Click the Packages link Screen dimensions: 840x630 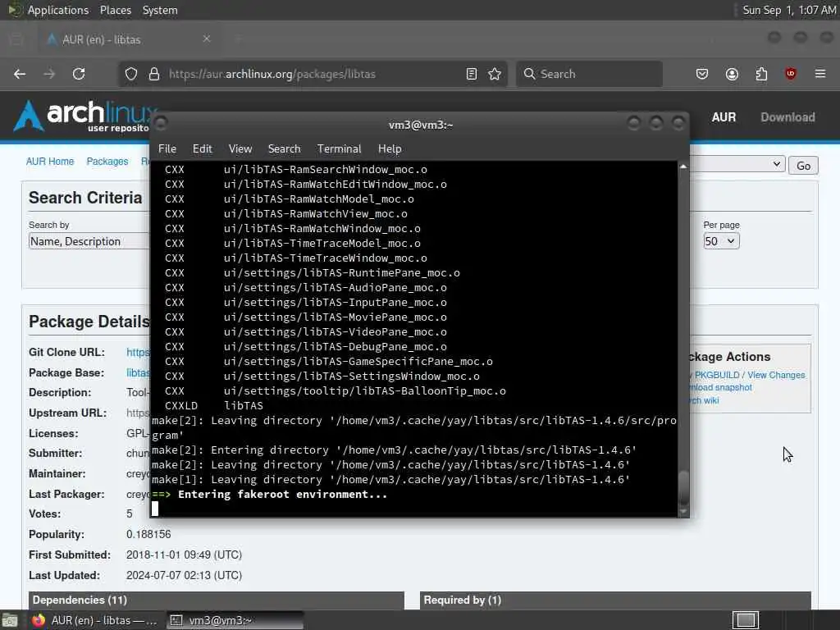tap(107, 162)
